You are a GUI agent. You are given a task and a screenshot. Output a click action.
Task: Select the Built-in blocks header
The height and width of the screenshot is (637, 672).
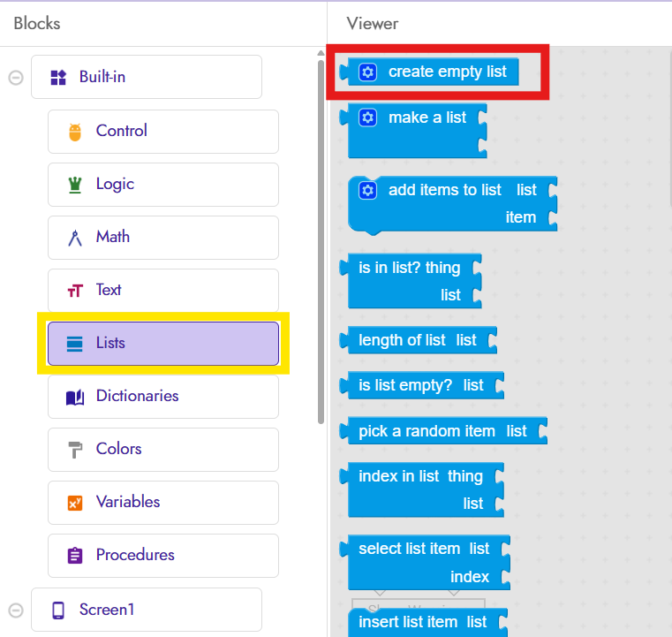tap(146, 77)
